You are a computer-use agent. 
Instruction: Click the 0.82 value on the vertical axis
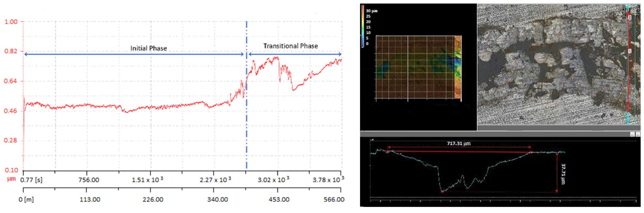pyautogui.click(x=11, y=51)
